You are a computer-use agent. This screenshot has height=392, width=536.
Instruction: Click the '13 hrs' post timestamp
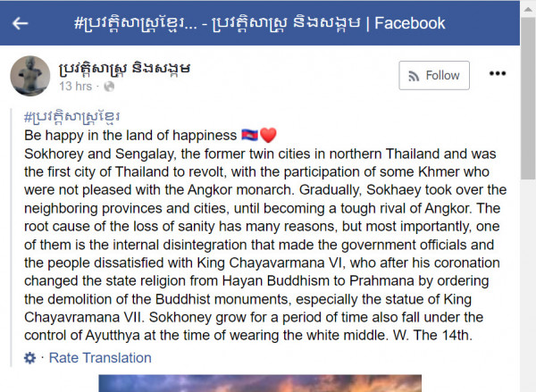pos(77,87)
